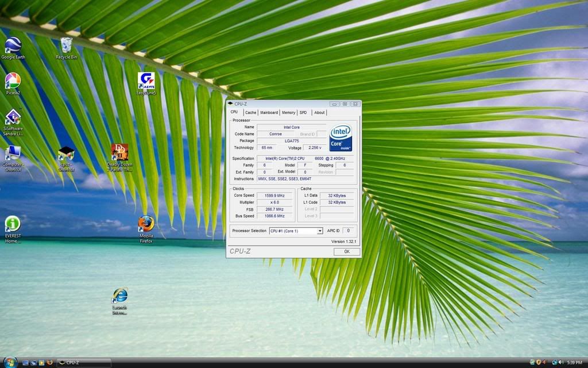The width and height of the screenshot is (588, 368).
Task: Click the leftmost system tray icon
Action: coord(532,362)
